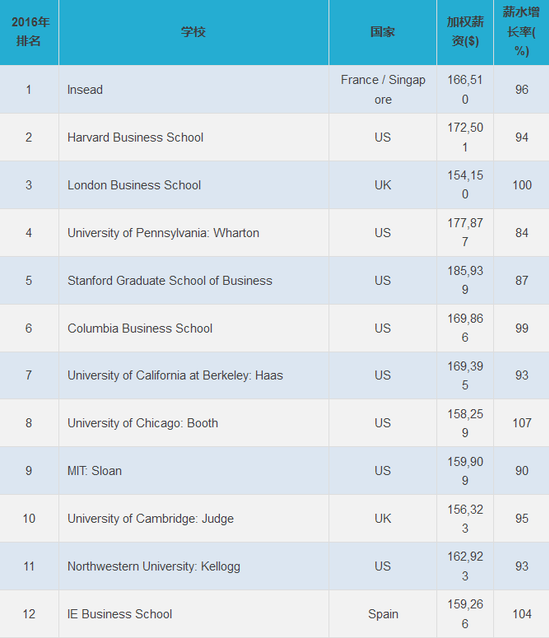The image size is (549, 638).
Task: Click the 学校 column header
Action: pyautogui.click(x=193, y=32)
